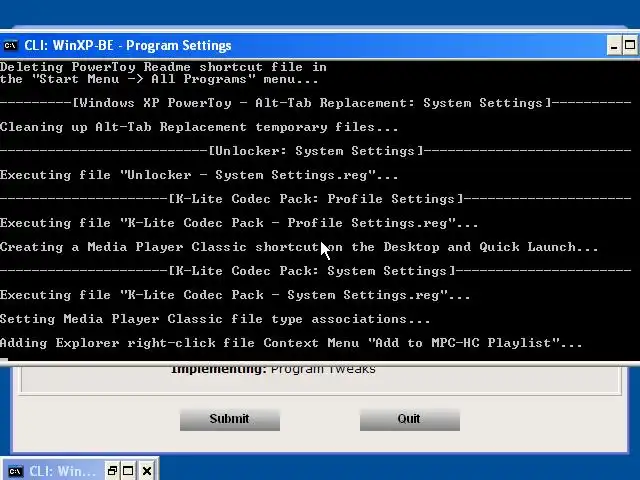
Task: Click the 'Alt-Tab Replacement: System Settings' header line
Action: tap(316, 103)
